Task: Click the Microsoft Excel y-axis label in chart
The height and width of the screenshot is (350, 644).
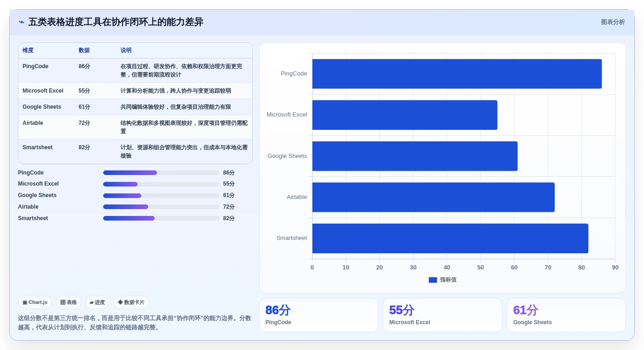Action: 287,115
